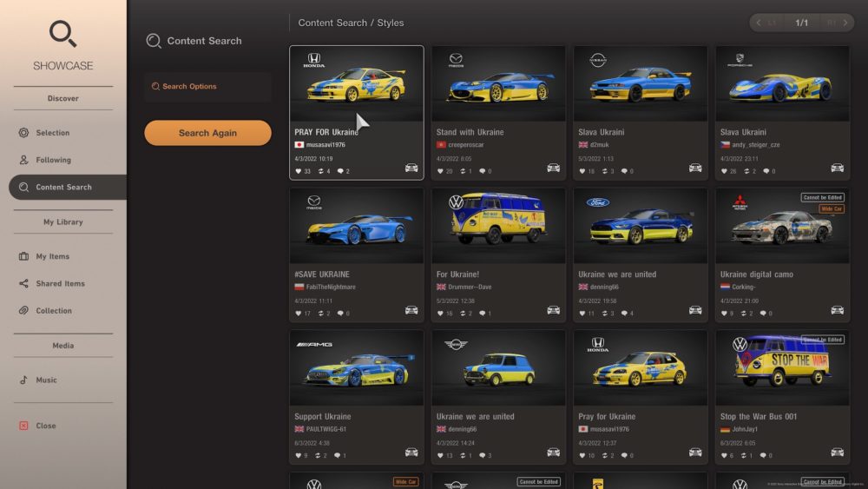Click username creeperoscar

point(465,145)
